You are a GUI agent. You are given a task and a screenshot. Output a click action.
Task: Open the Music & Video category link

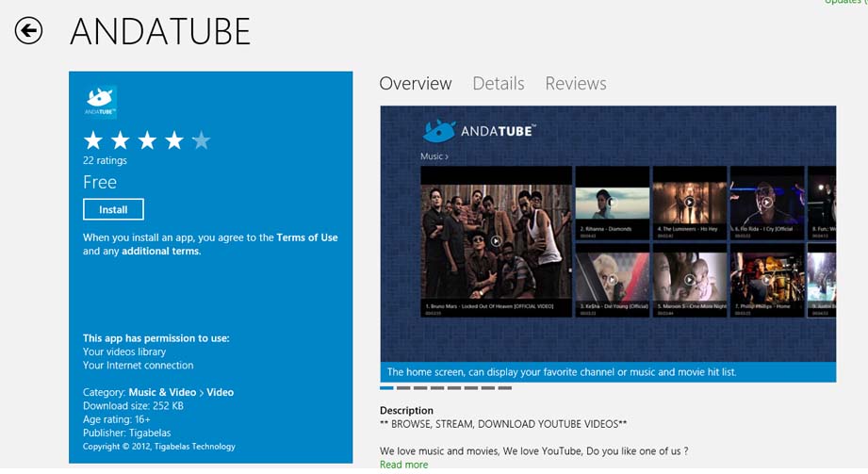pos(162,392)
